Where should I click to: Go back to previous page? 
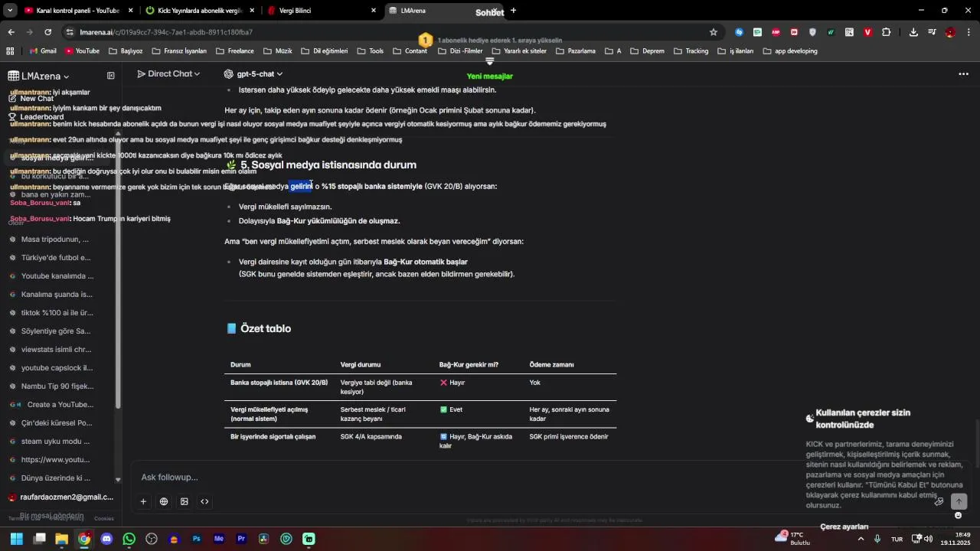pyautogui.click(x=11, y=32)
